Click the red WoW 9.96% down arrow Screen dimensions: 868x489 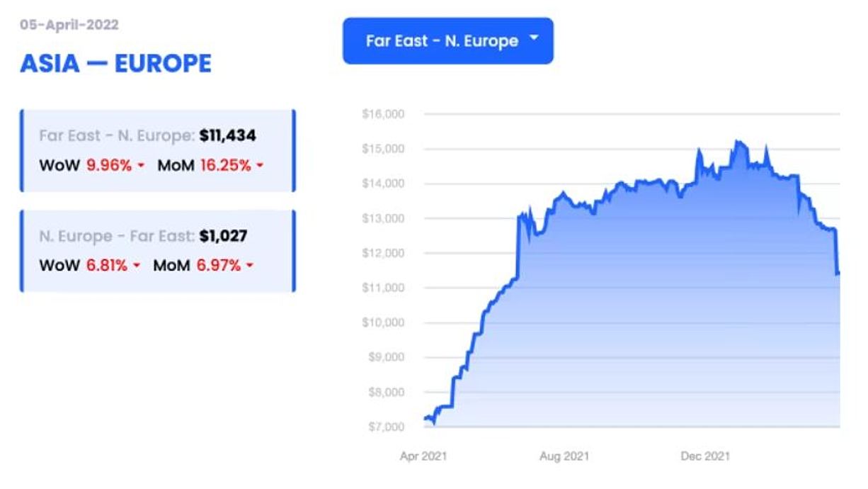pyautogui.click(x=141, y=166)
